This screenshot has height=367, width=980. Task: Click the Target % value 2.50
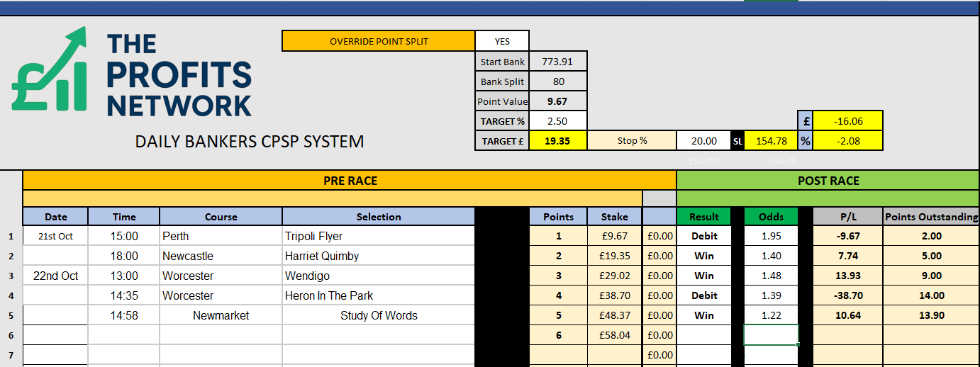tap(558, 121)
